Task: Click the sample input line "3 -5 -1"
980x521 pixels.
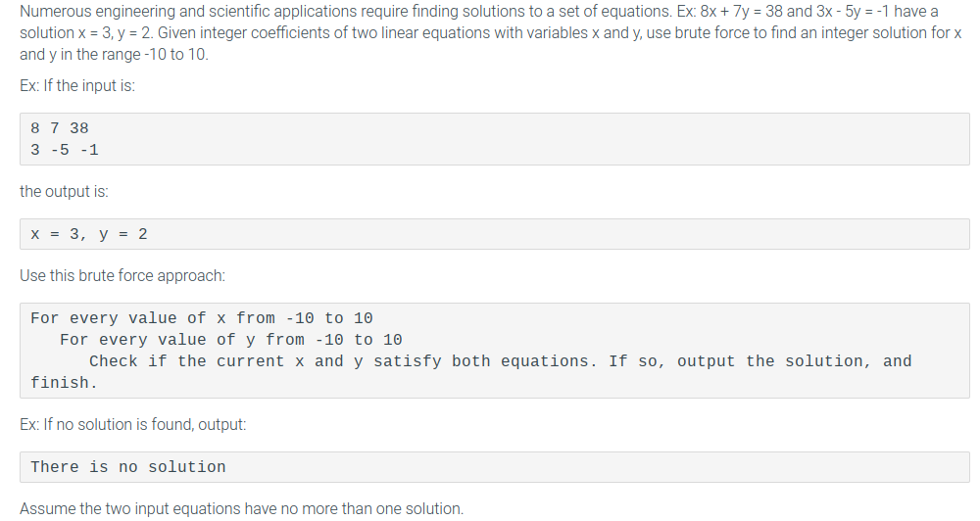Action: (x=65, y=150)
